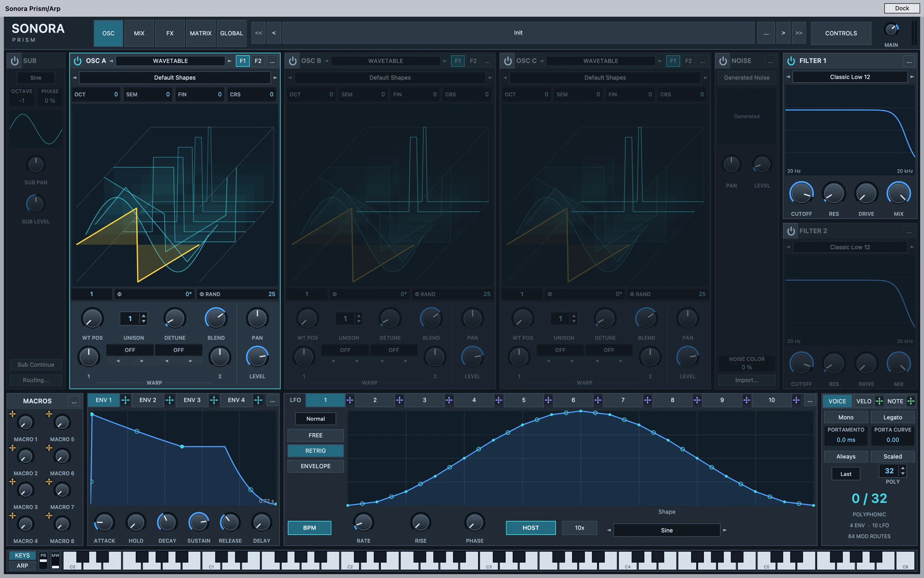This screenshot has width=924, height=578.
Task: Open the MACROS options ellipsis
Action: [74, 401]
